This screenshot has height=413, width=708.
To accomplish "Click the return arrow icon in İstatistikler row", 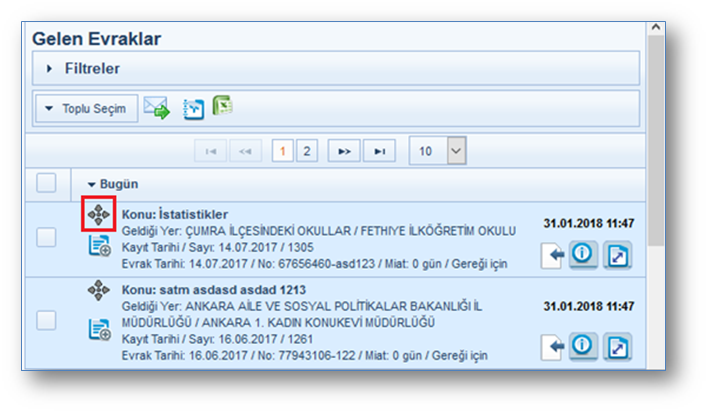I will [x=552, y=257].
